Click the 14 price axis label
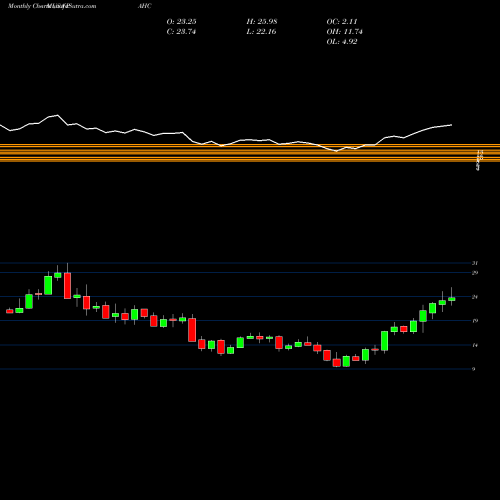The height and width of the screenshot is (500, 500). pyautogui.click(x=475, y=345)
